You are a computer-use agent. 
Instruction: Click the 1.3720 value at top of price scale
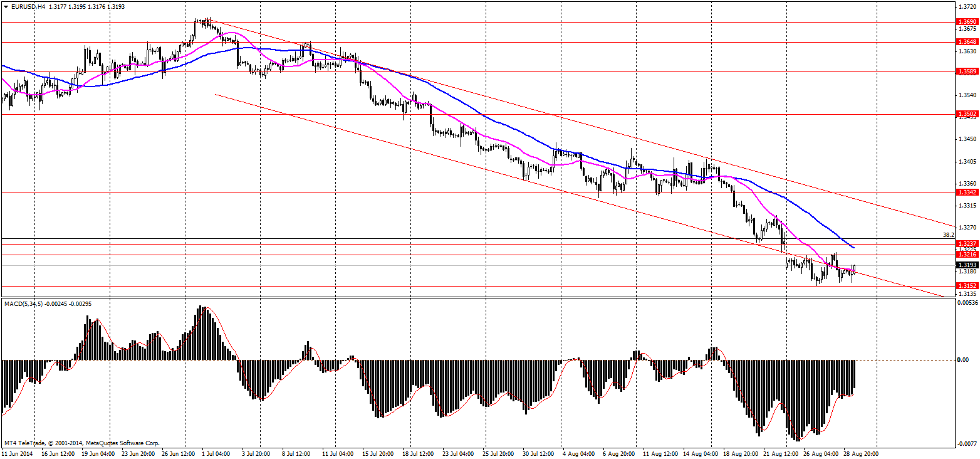click(967, 6)
